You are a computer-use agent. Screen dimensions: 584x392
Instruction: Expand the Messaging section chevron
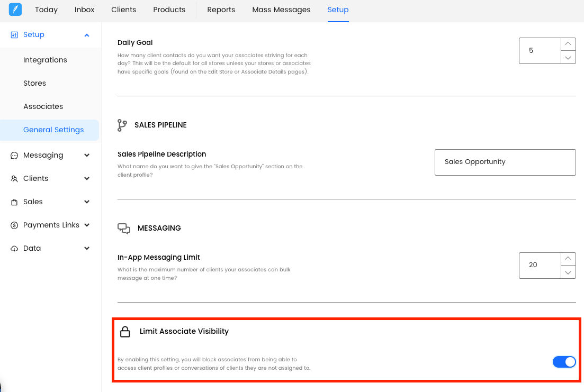coord(87,156)
